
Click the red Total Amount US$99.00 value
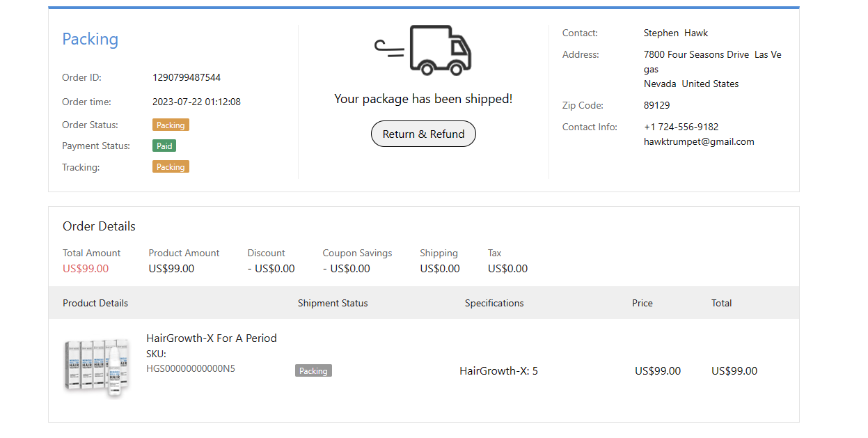coord(86,269)
